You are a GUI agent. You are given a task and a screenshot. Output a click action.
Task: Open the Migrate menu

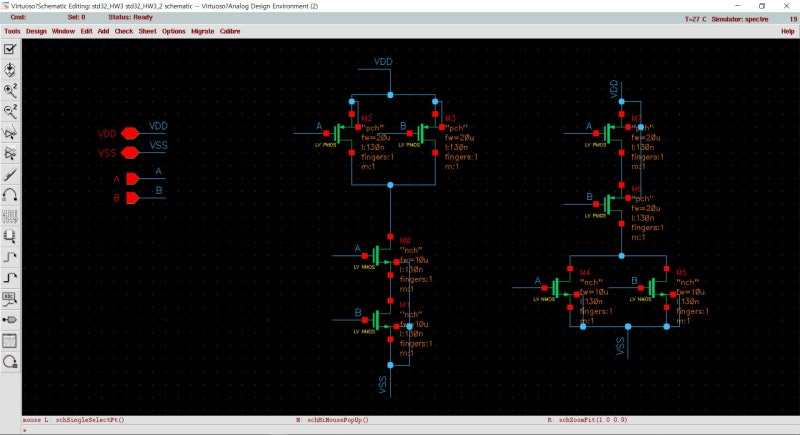201,31
